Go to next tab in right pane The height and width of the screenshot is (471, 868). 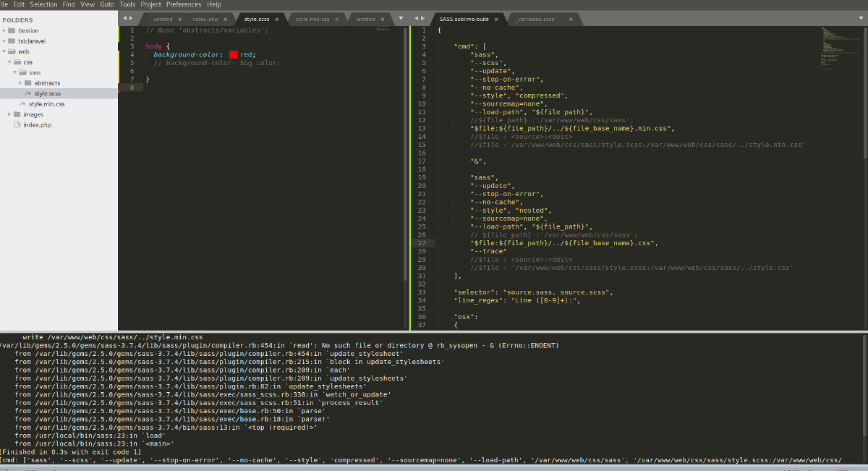click(422, 17)
